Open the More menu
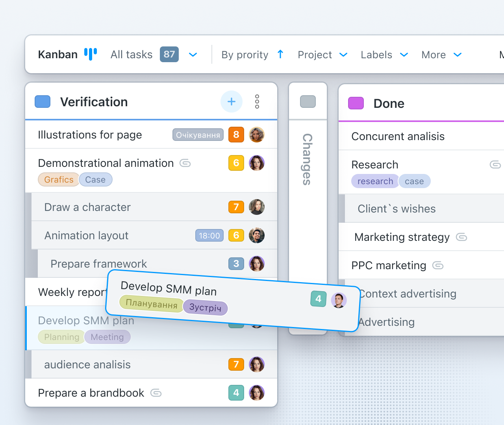The height and width of the screenshot is (425, 504). pos(458,55)
